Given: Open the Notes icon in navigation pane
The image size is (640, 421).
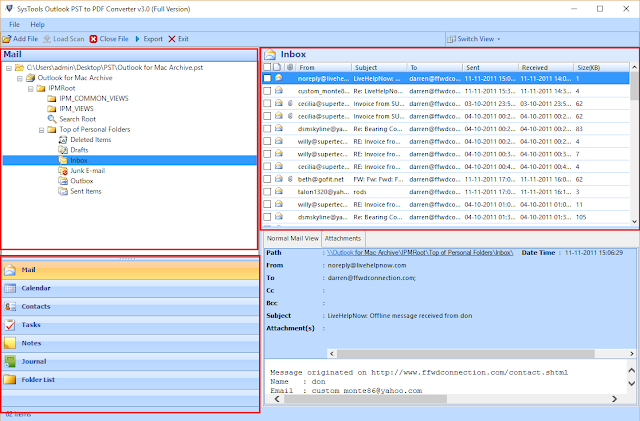Looking at the screenshot, I should point(10,343).
